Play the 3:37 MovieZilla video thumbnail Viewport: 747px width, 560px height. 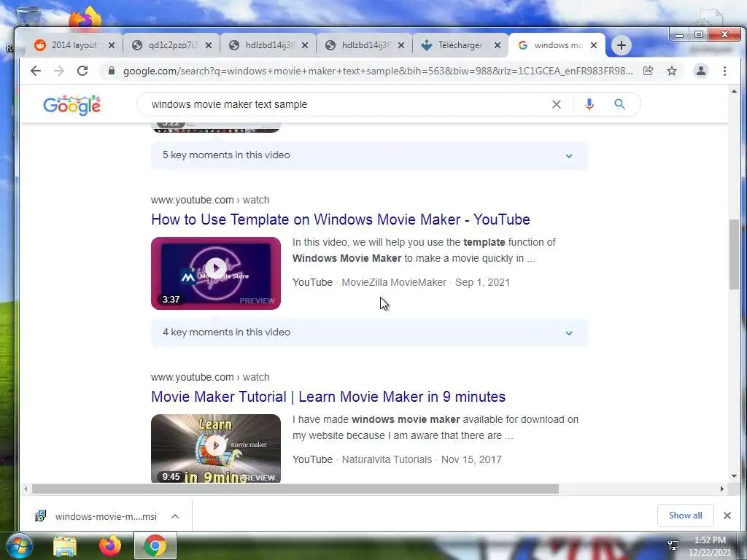pyautogui.click(x=216, y=273)
